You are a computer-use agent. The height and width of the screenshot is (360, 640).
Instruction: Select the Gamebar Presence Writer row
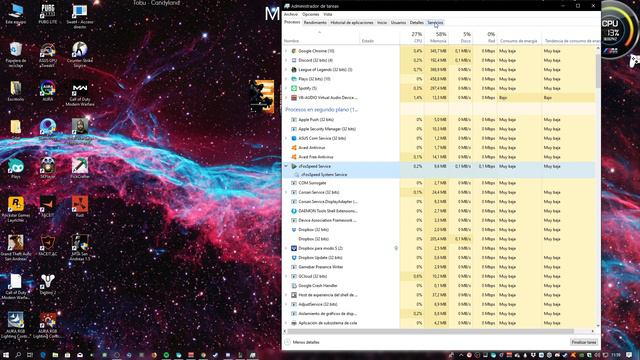point(439,267)
